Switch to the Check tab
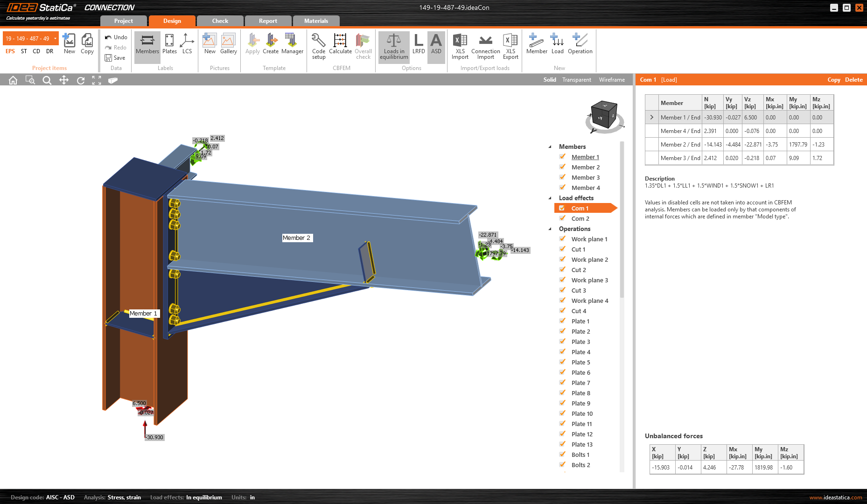867x504 pixels. (x=220, y=21)
